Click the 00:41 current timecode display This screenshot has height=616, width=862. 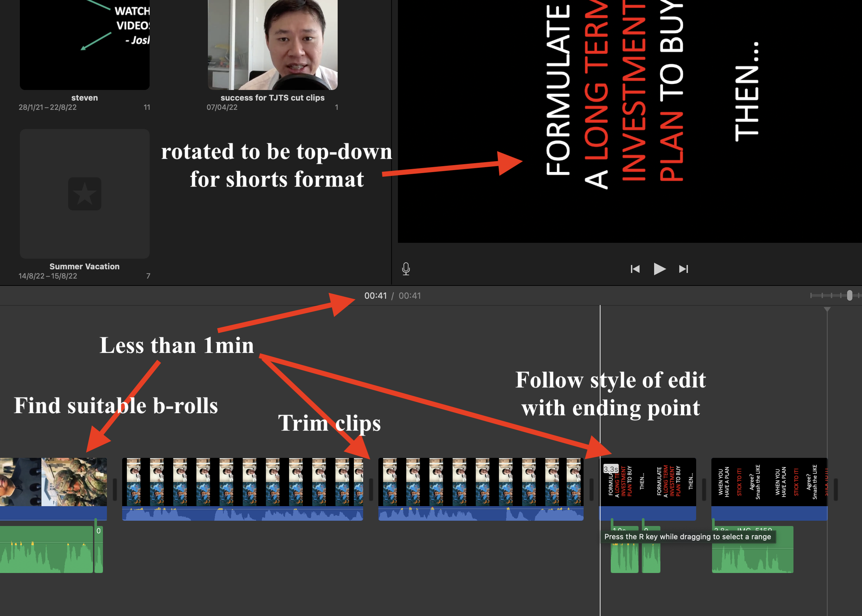point(375,295)
